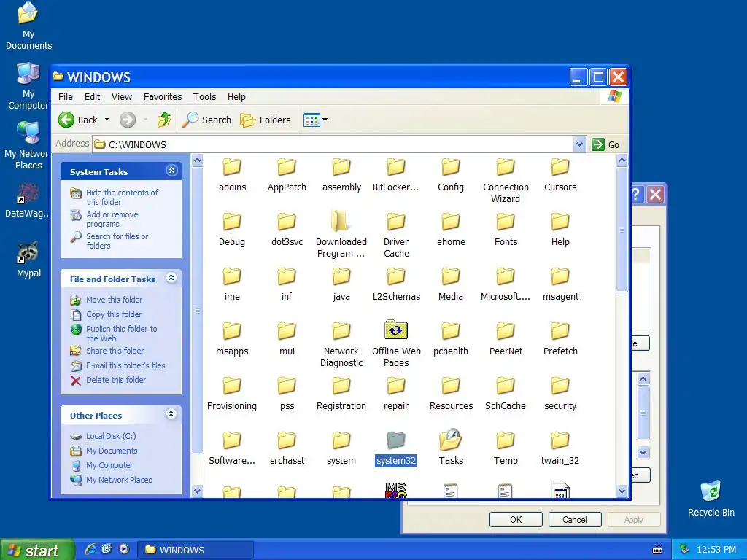747x560 pixels.
Task: Click Copy this folder link
Action: (x=113, y=314)
